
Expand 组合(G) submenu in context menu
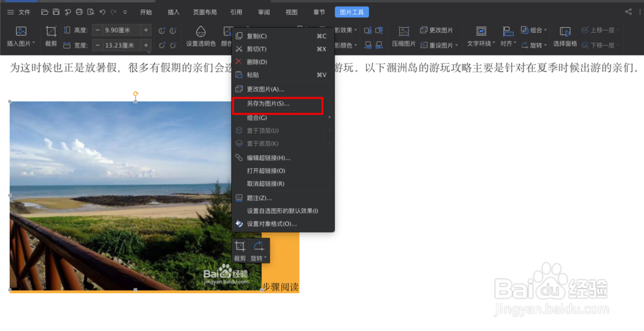click(x=283, y=117)
